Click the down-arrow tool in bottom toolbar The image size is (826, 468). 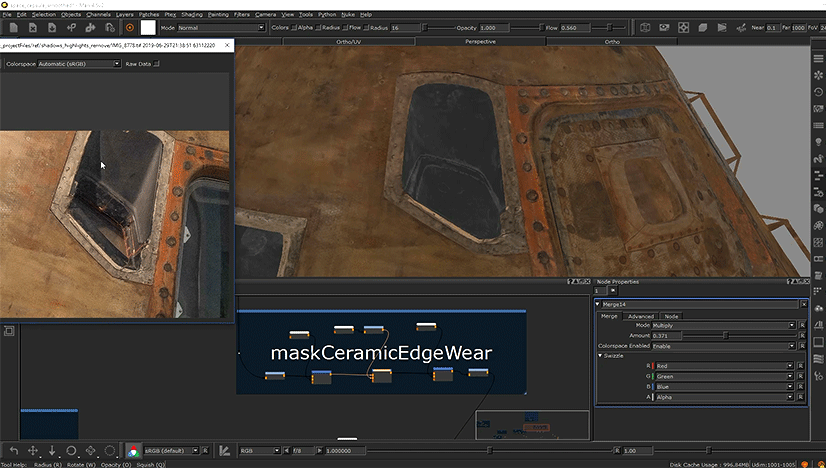click(x=52, y=451)
